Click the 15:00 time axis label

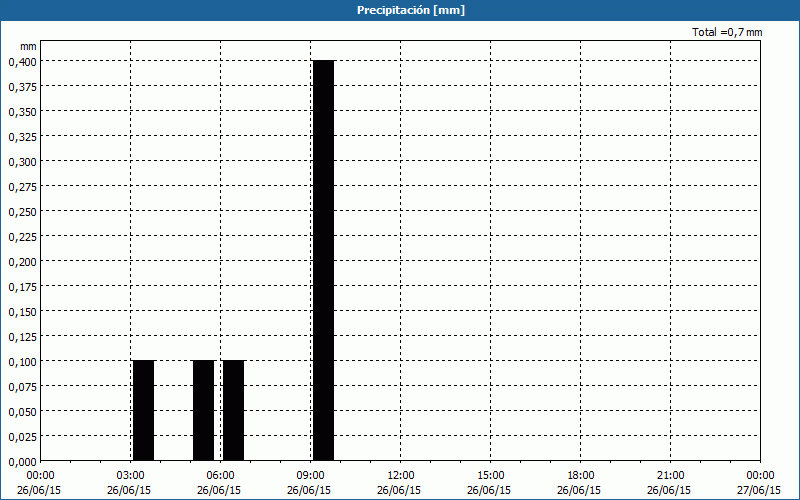[491, 476]
